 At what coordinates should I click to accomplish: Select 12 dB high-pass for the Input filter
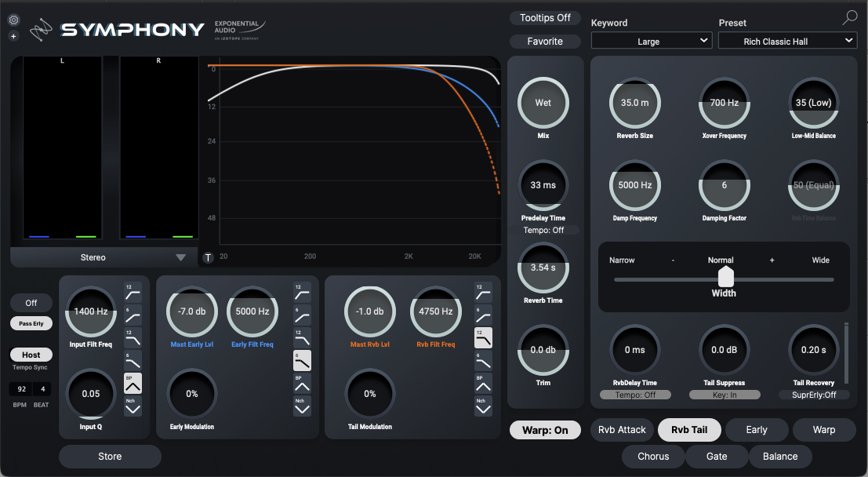click(133, 293)
